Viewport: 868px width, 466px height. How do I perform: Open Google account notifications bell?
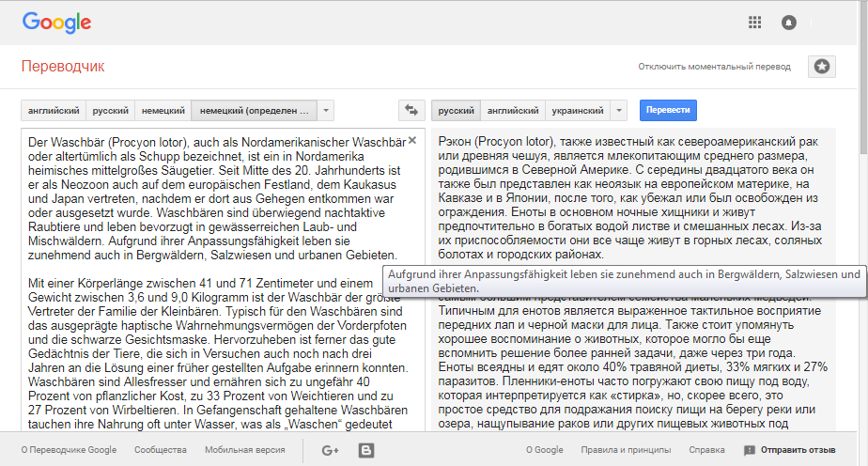coord(789,23)
